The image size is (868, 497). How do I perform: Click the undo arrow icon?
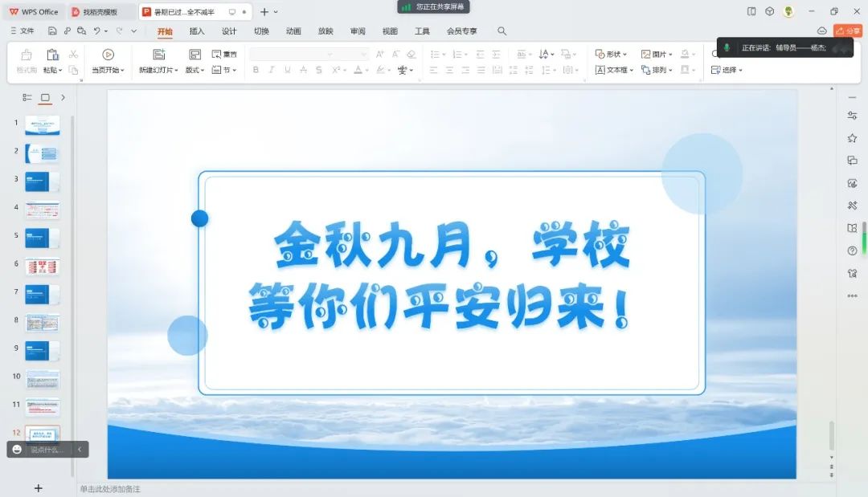pyautogui.click(x=97, y=31)
